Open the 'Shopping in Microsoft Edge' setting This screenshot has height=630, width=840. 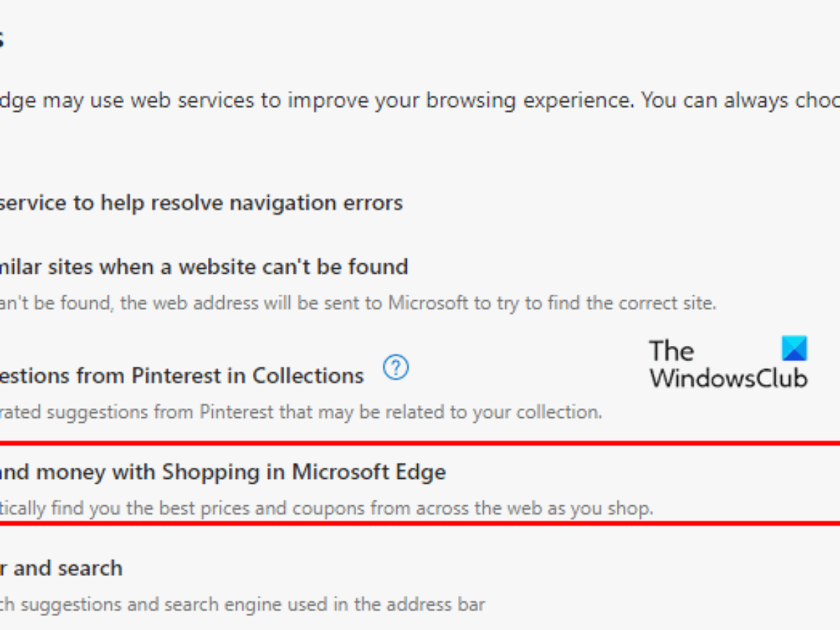[223, 472]
